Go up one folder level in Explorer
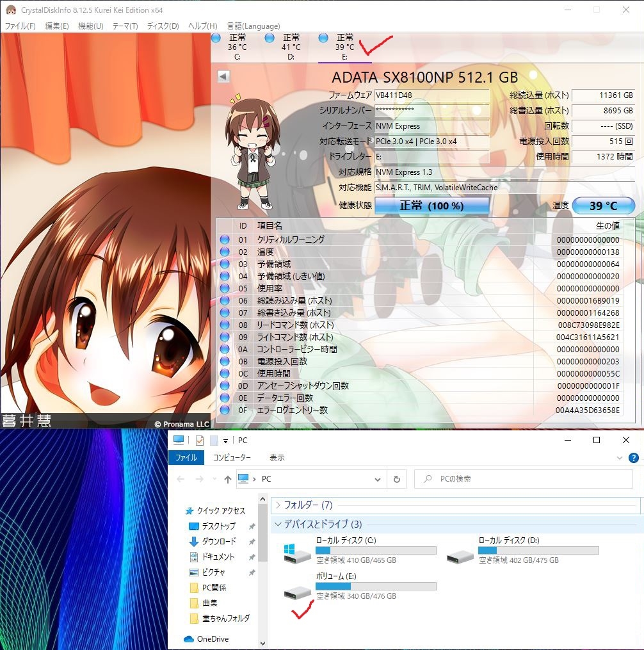The width and height of the screenshot is (644, 650). pos(227,479)
